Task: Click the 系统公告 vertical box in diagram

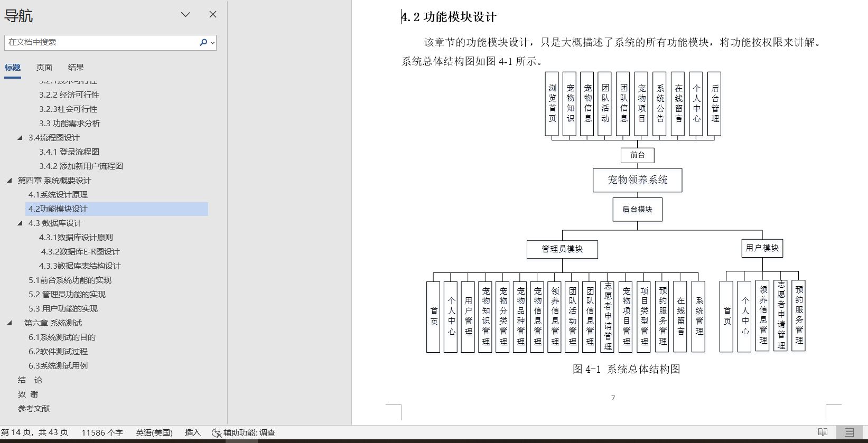Action: [660, 104]
